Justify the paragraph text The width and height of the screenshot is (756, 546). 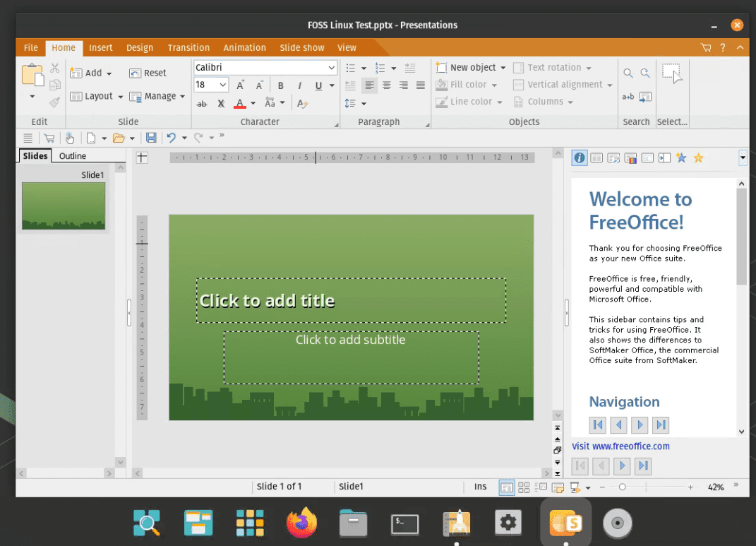point(421,85)
